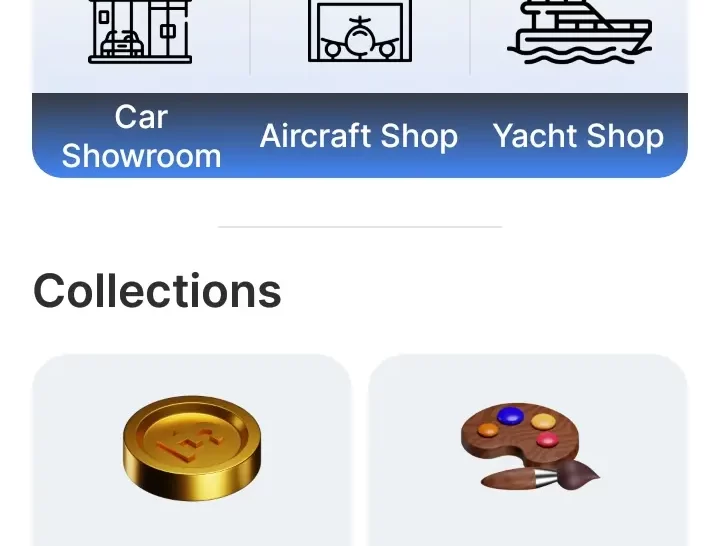Tap the waves beneath the yacht icon
Viewport: 720px width, 546px height.
click(x=579, y=54)
